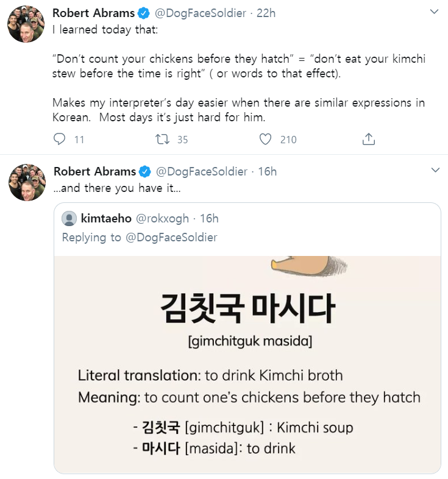Click @DogFaceSoldier in Replying to line
Screen dimensions: 448x479
click(171, 237)
